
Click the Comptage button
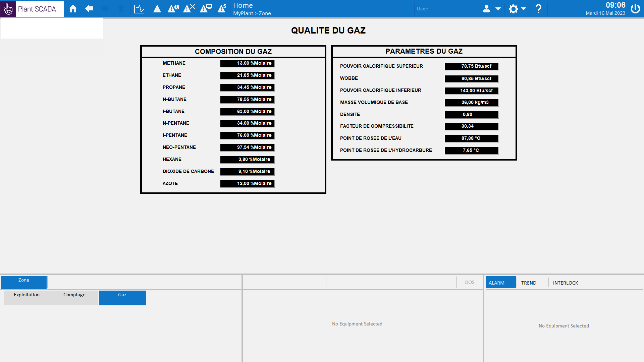coord(74,298)
